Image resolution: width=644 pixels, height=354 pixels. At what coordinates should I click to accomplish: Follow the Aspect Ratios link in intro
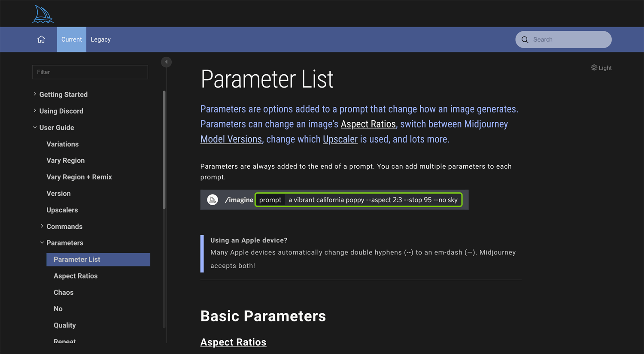click(368, 124)
